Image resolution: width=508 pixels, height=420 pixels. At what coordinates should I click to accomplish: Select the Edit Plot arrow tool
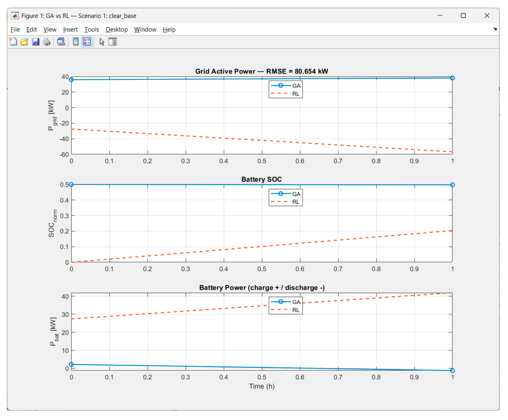pos(102,42)
